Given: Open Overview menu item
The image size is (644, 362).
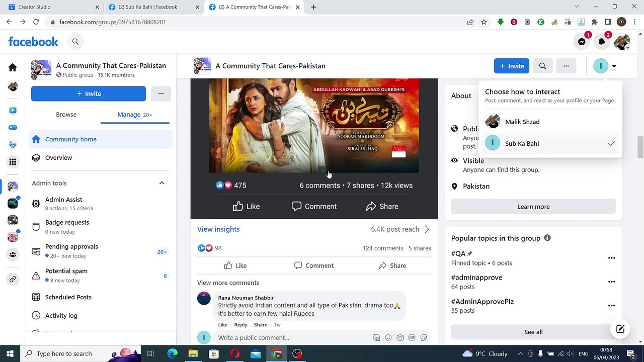Looking at the screenshot, I should tap(101, 158).
